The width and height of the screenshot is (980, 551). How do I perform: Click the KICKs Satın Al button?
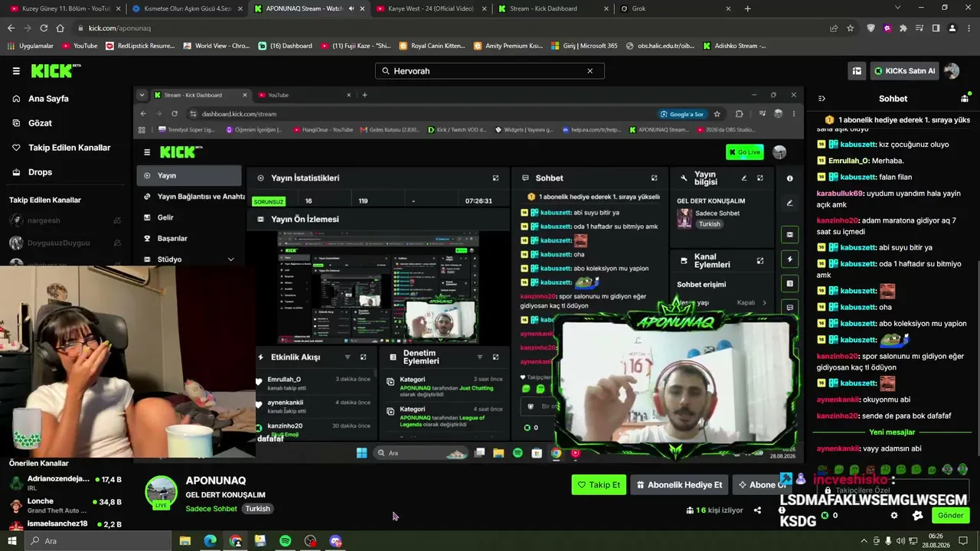coord(904,71)
